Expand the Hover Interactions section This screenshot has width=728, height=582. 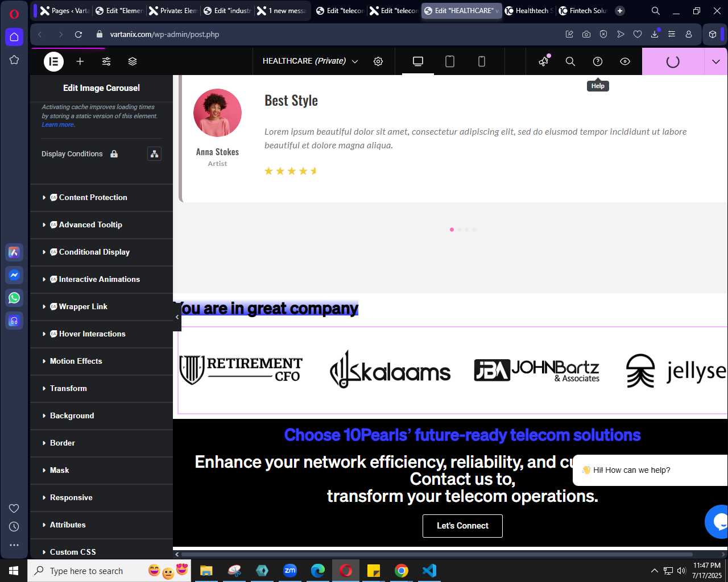(101, 334)
